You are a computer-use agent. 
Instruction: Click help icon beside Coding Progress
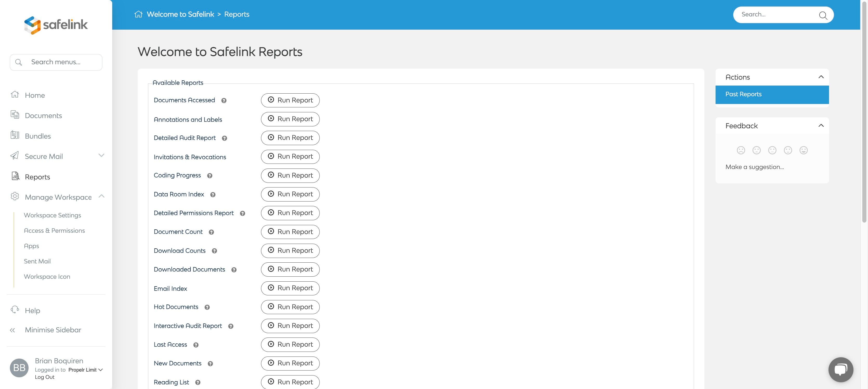pyautogui.click(x=210, y=176)
